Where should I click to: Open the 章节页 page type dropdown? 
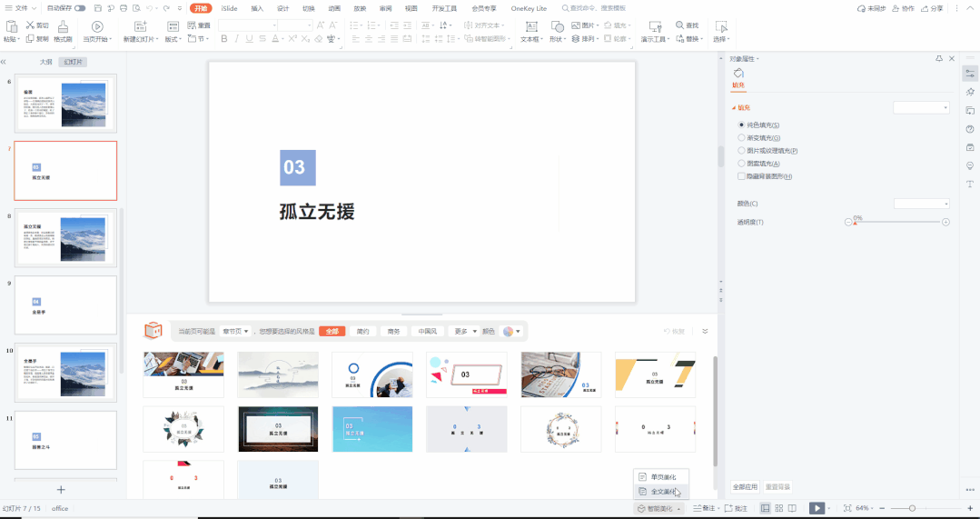pos(235,332)
